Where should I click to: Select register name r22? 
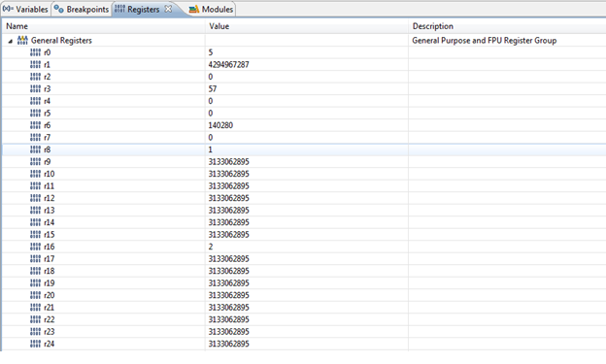pyautogui.click(x=50, y=319)
